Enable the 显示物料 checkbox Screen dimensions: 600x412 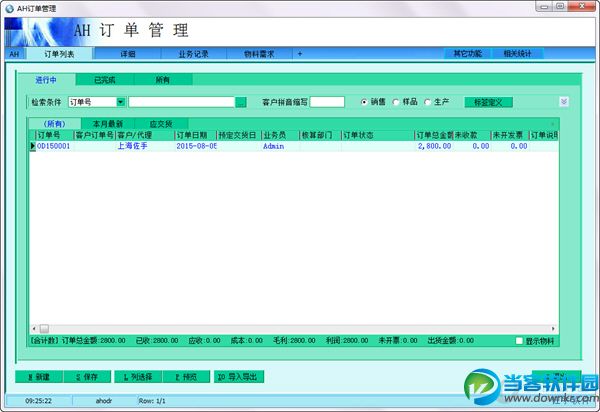tap(519, 341)
